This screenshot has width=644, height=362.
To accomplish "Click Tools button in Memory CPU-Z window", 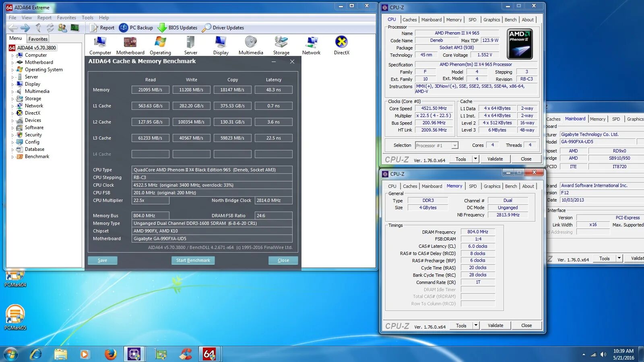I will coord(461,325).
